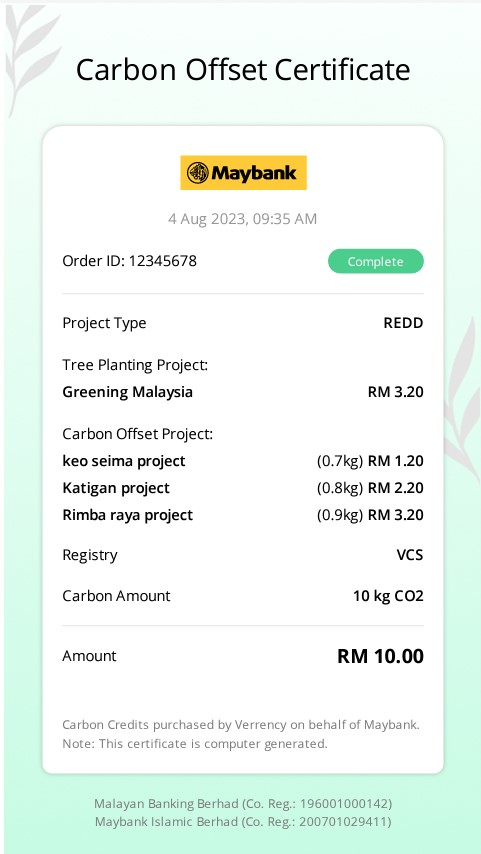This screenshot has height=854, width=481.
Task: Click the Maybank logo
Action: click(243, 173)
